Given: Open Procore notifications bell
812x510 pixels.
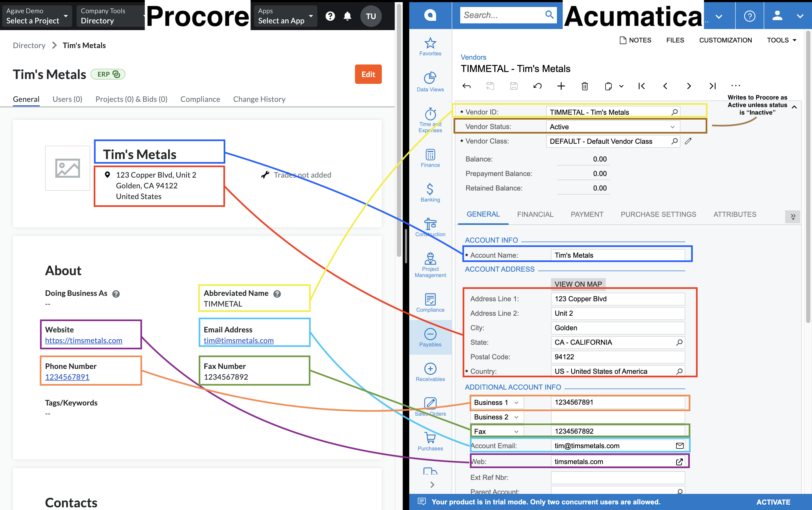Looking at the screenshot, I should coord(347,16).
